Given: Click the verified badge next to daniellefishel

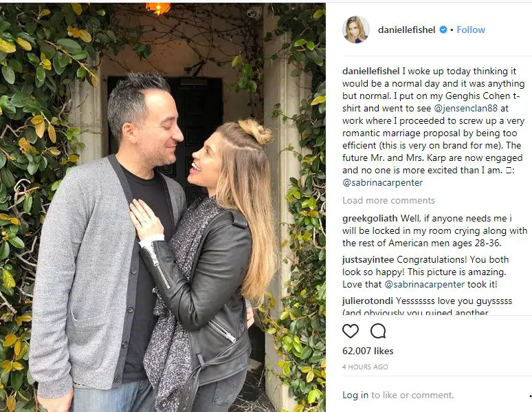Looking at the screenshot, I should [443, 30].
